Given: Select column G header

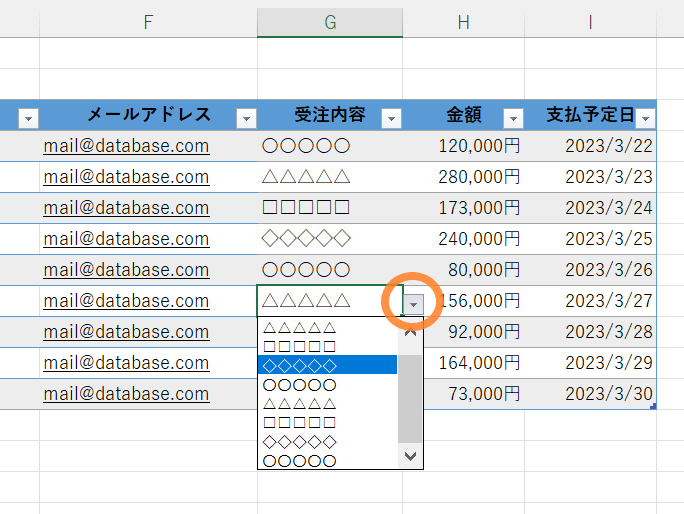Looking at the screenshot, I should tap(330, 22).
